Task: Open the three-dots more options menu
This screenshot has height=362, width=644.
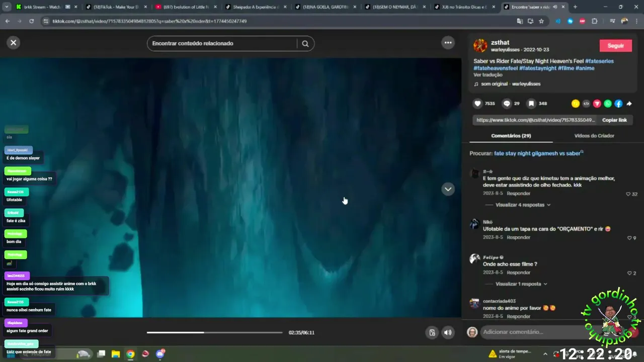Action: point(448,43)
